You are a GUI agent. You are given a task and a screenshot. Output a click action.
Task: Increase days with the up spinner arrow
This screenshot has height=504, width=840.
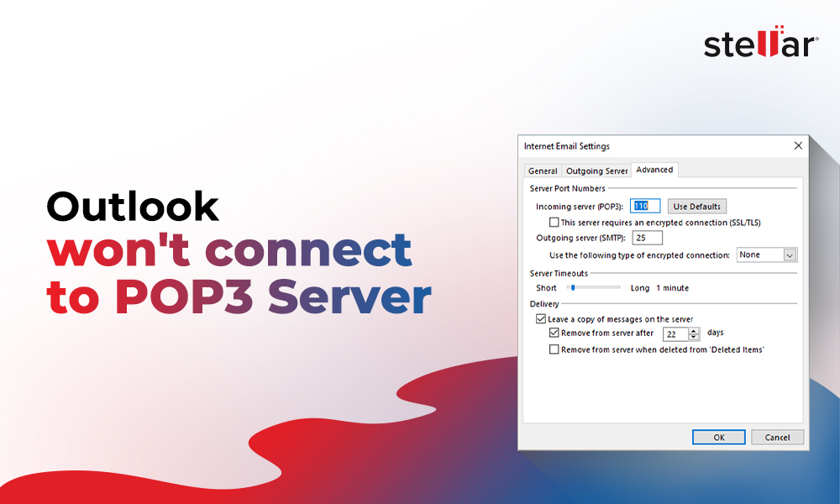[x=693, y=331]
